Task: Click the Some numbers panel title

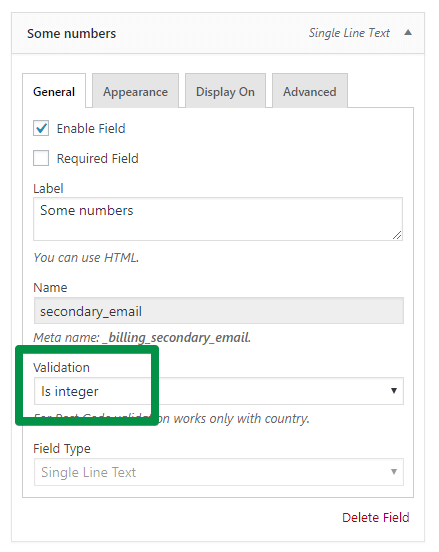Action: (71, 33)
